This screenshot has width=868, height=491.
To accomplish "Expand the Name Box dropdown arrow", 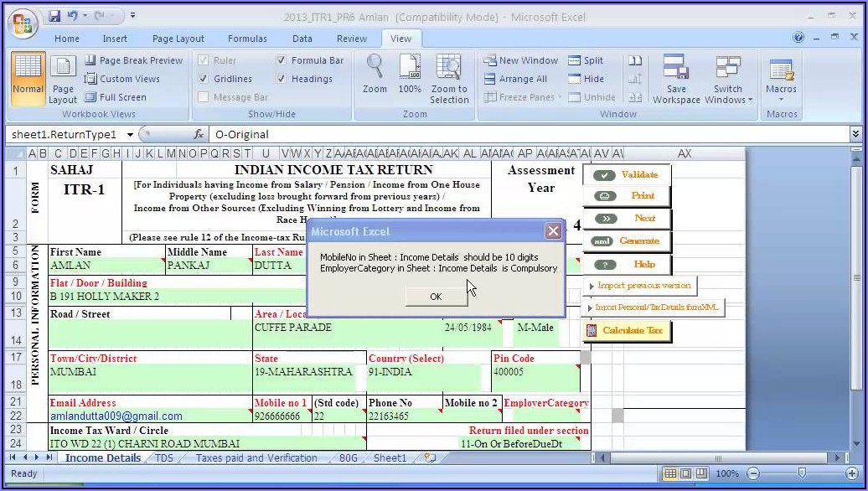I will 130,134.
